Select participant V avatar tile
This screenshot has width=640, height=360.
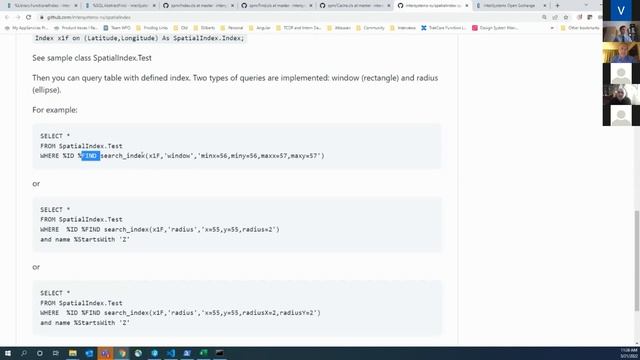coord(621,11)
